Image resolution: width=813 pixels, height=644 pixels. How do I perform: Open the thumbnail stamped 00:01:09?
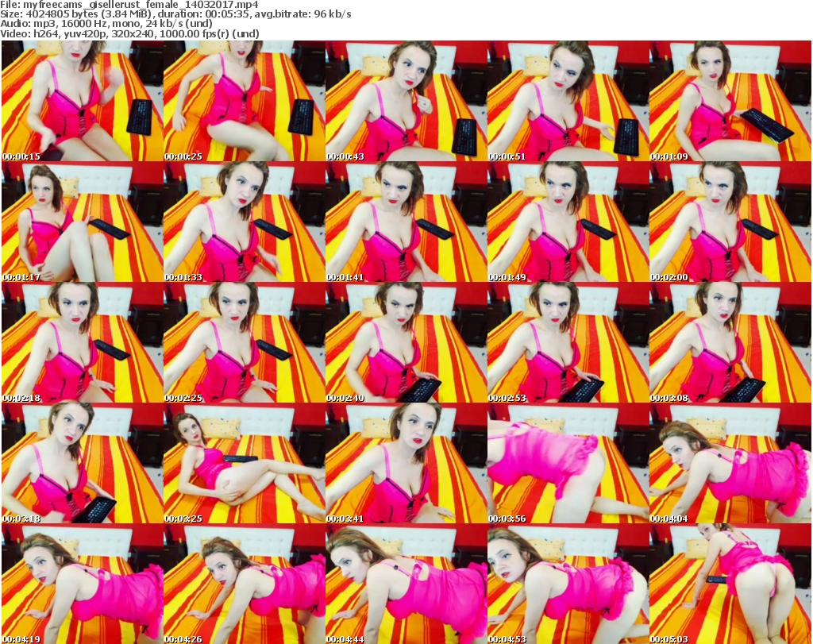730,101
